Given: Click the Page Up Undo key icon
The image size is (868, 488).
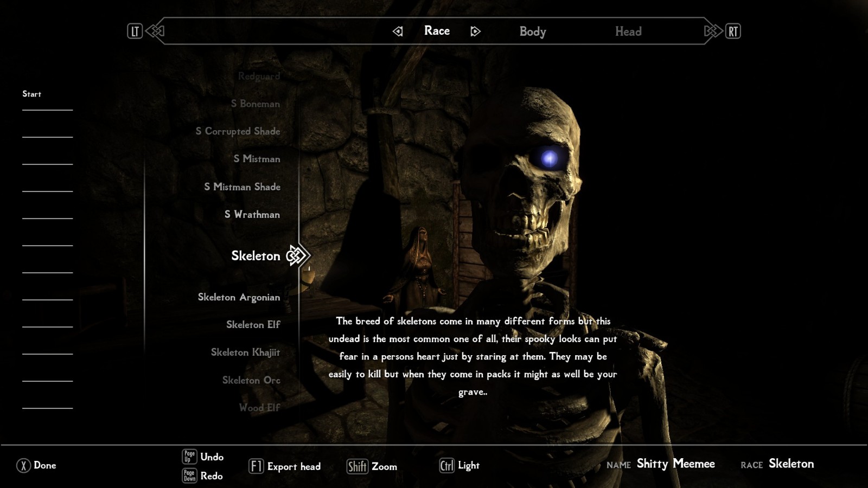Looking at the screenshot, I should [189, 457].
